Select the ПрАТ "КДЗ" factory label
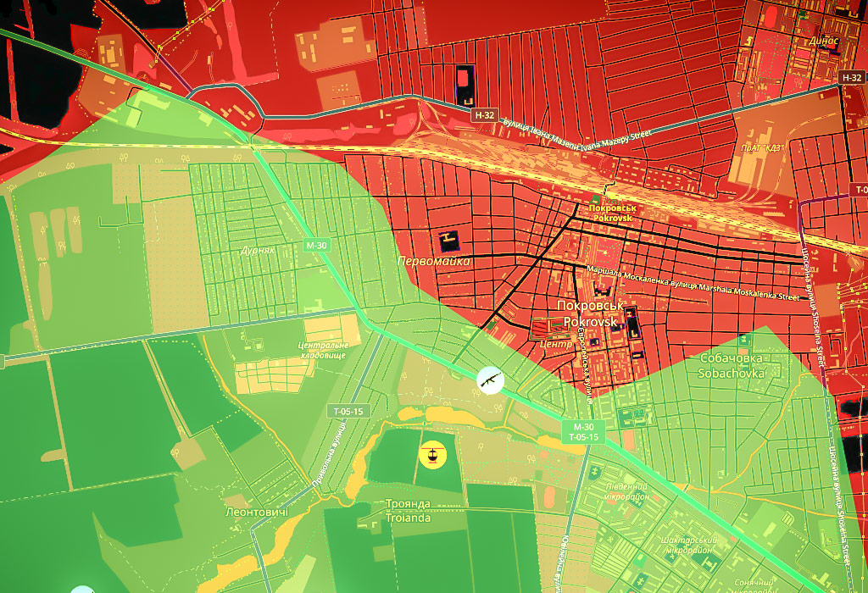Viewport: 868px width, 593px height. [760, 147]
